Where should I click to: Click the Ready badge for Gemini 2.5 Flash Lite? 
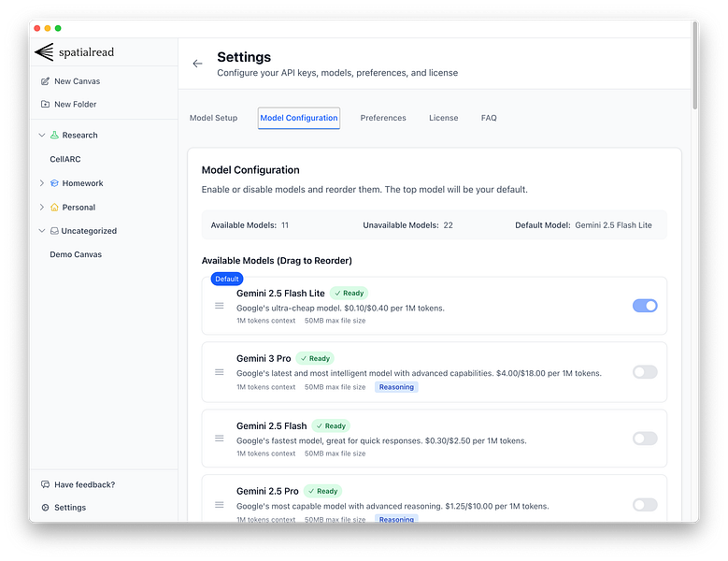(349, 293)
